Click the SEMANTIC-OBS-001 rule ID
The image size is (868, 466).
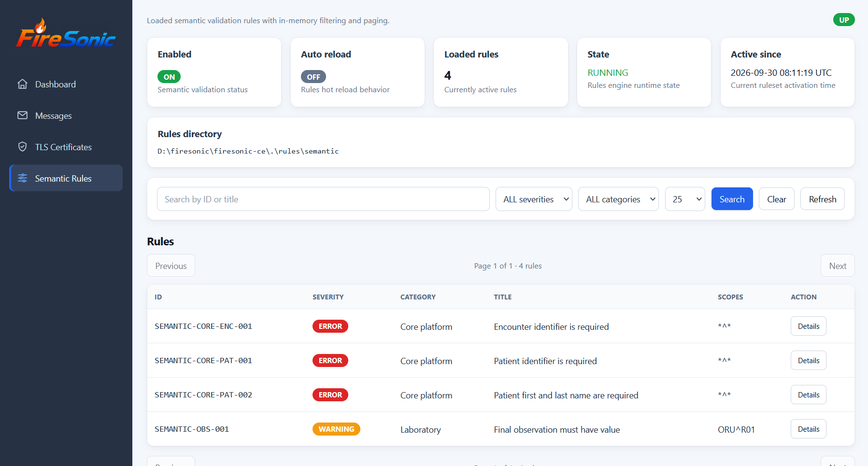(192, 429)
